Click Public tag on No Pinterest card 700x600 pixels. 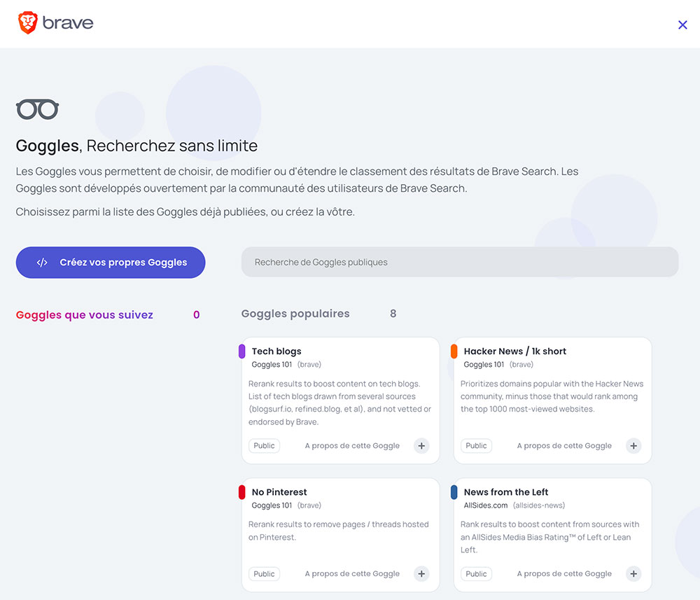click(x=265, y=573)
